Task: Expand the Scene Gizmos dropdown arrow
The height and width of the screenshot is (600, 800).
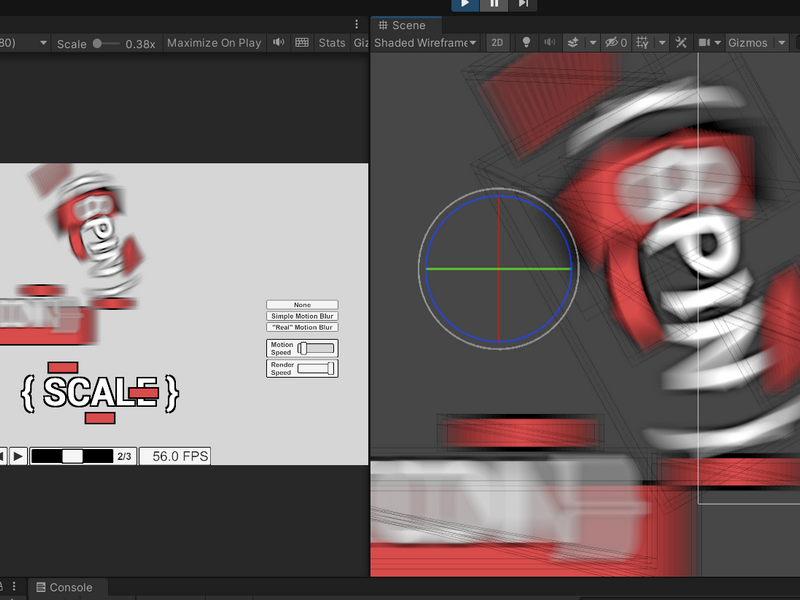Action: click(x=782, y=43)
